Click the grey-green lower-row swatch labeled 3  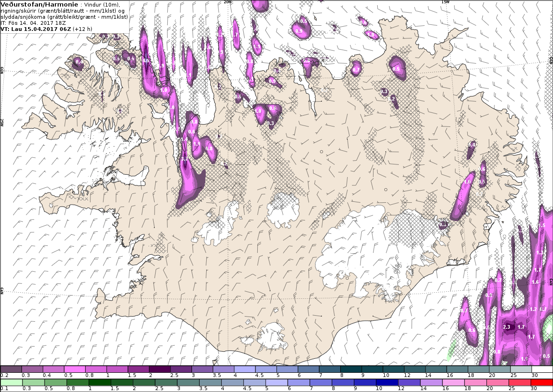(x=187, y=383)
